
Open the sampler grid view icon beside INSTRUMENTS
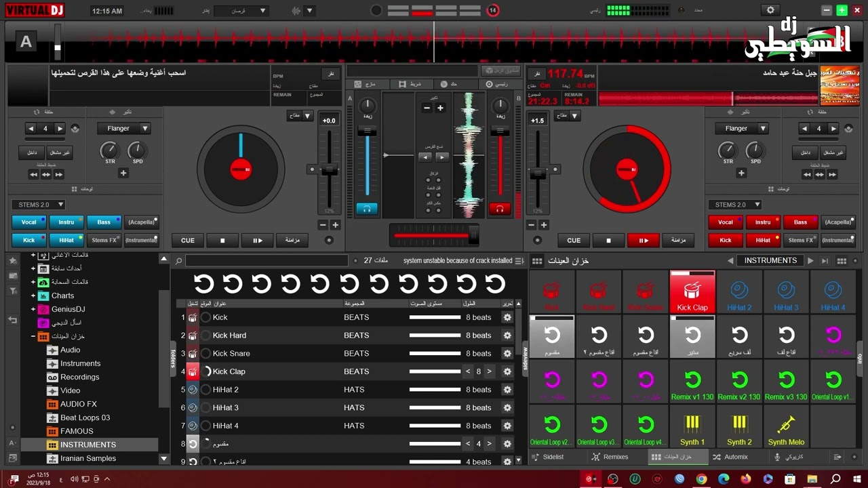842,261
